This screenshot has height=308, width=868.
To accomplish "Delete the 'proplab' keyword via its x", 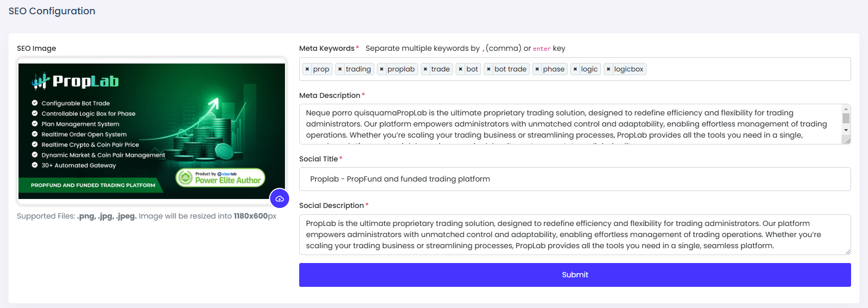I will point(382,69).
